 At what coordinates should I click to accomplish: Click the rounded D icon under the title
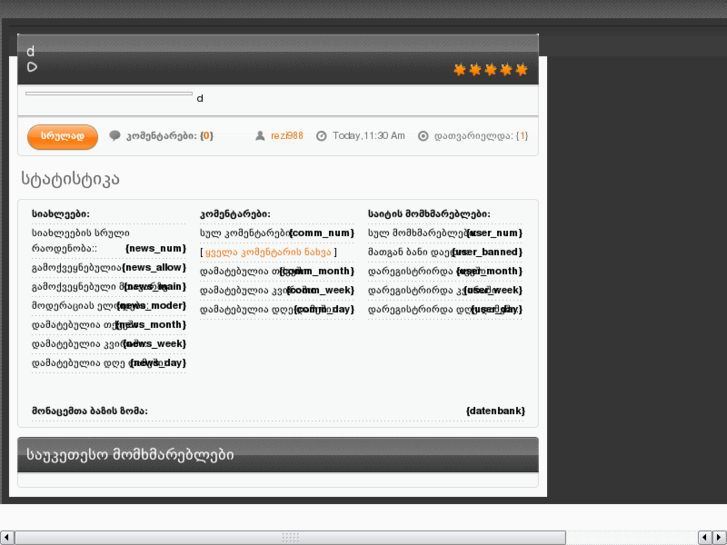(32, 67)
